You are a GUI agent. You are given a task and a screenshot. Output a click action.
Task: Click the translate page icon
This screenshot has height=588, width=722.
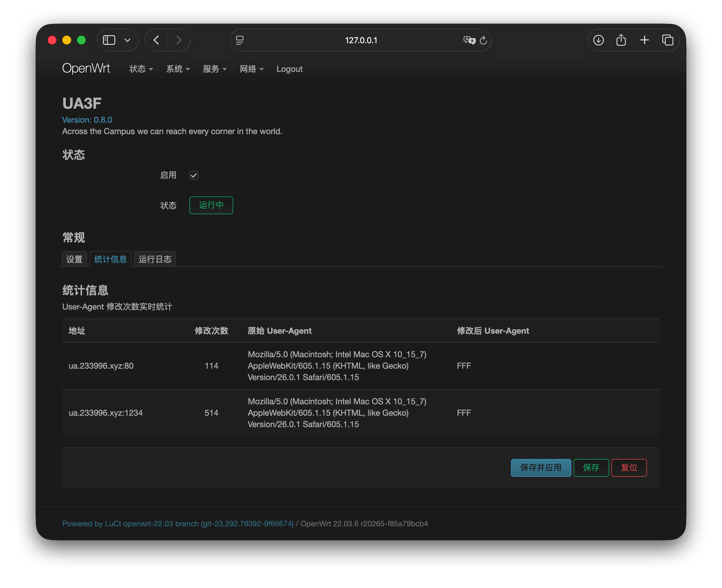point(469,40)
